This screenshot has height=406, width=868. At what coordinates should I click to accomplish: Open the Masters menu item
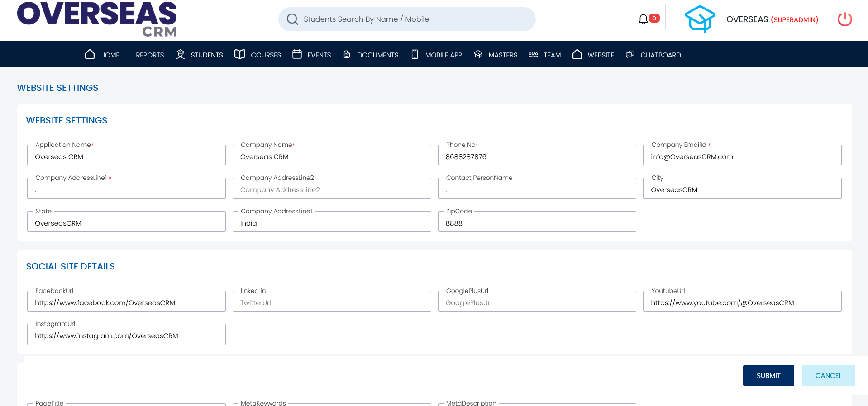pos(502,55)
